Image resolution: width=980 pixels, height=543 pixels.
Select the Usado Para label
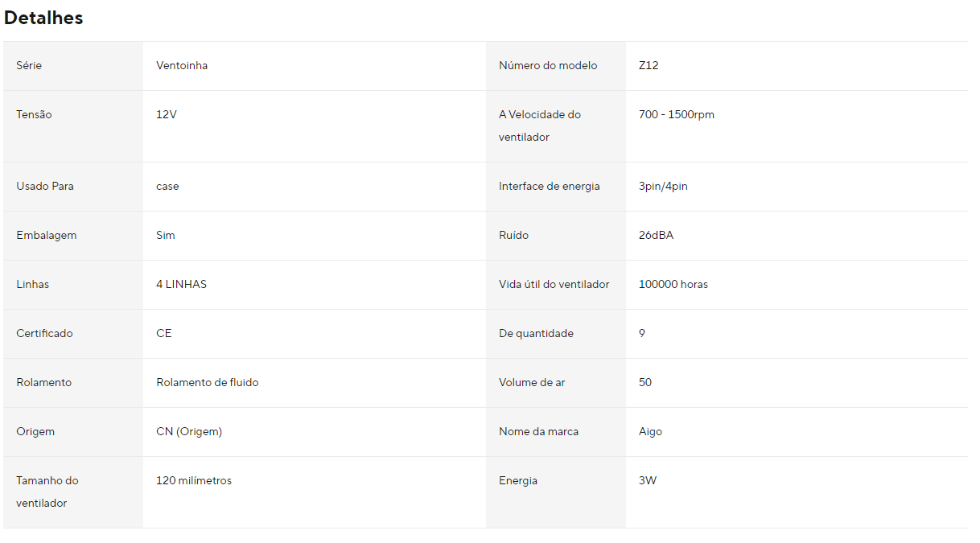tap(45, 187)
